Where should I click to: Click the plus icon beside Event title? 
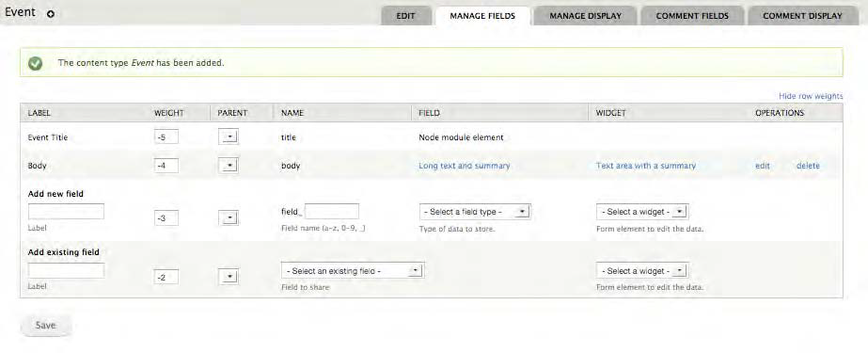point(51,14)
